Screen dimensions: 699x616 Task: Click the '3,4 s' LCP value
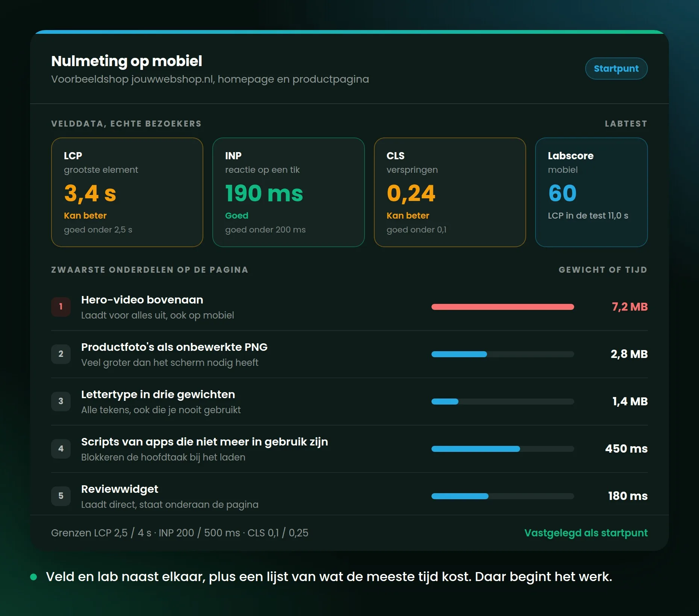pyautogui.click(x=90, y=193)
